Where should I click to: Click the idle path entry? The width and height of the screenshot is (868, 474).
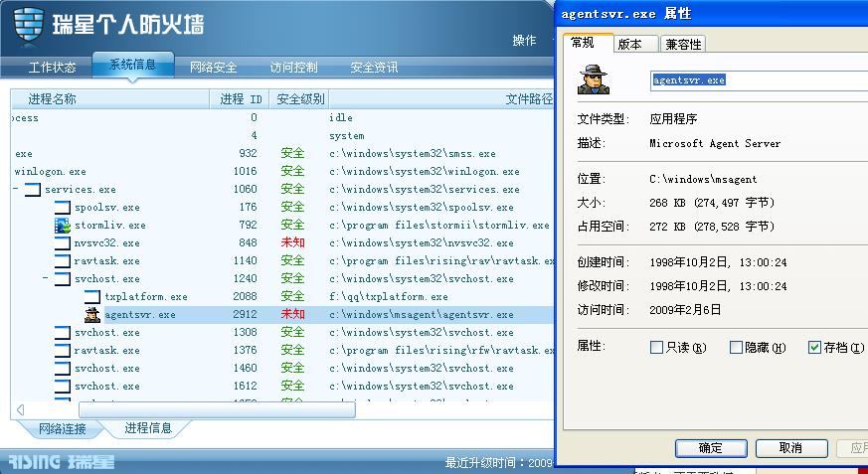tap(340, 118)
